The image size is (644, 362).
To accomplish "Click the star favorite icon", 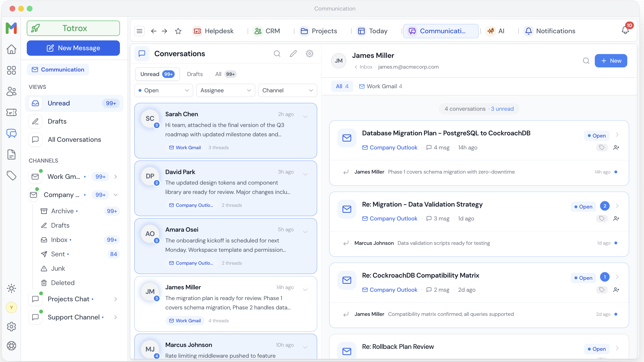I will point(178,31).
